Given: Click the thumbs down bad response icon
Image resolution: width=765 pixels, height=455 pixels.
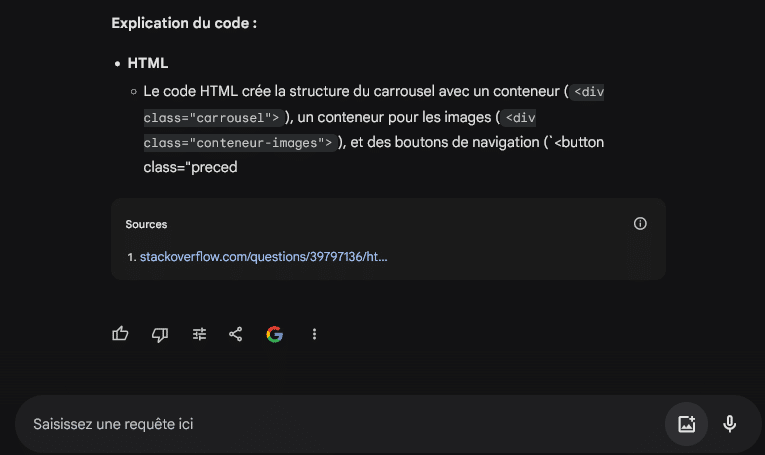Looking at the screenshot, I should pos(160,335).
